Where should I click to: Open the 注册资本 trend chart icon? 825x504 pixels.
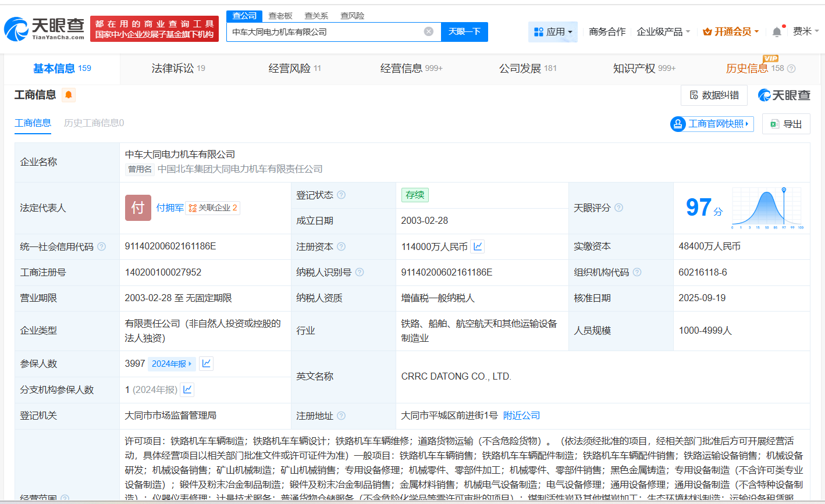[477, 246]
